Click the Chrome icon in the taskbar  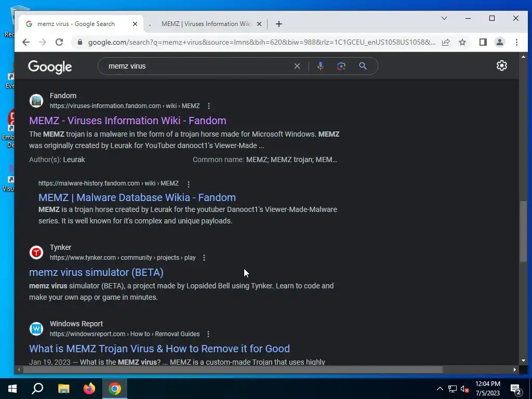point(115,389)
